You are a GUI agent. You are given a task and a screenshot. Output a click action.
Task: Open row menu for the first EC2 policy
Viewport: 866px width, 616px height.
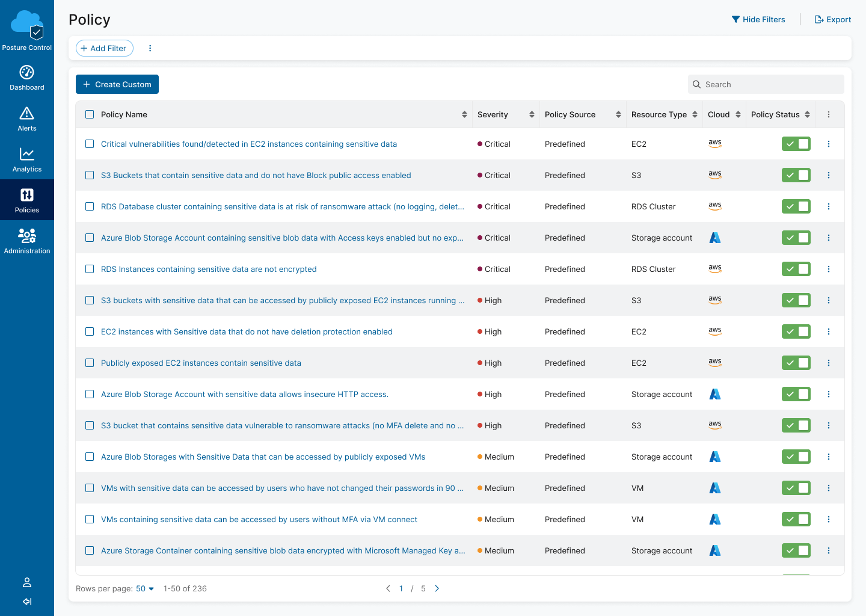pos(829,144)
